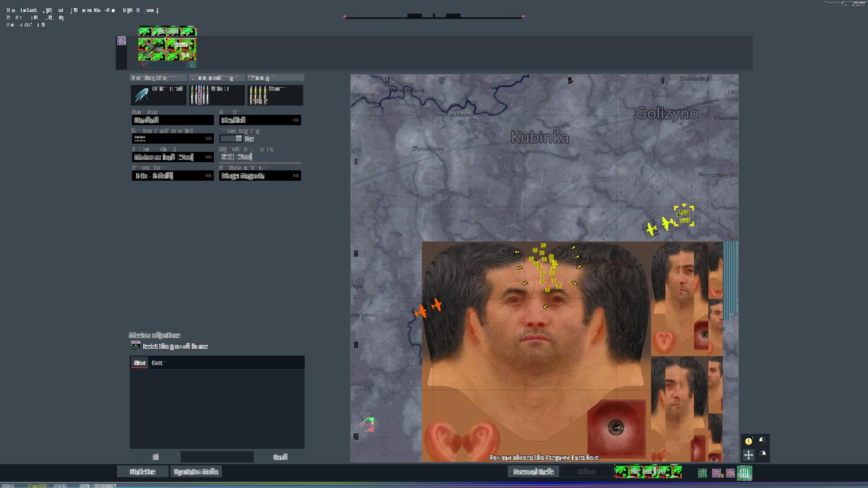This screenshot has height=488, width=868.
Task: Click the gray slider bar above bottom-right dropdown
Action: [x=260, y=163]
